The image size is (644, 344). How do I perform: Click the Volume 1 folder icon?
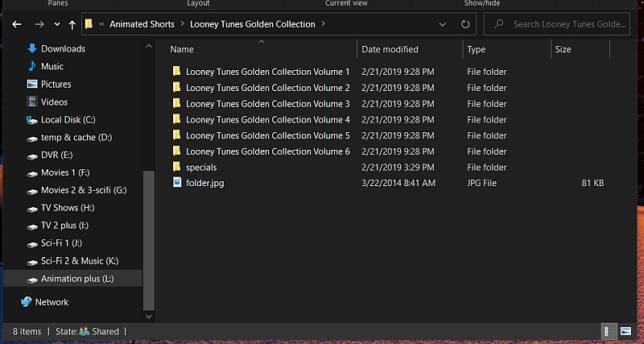tap(176, 71)
